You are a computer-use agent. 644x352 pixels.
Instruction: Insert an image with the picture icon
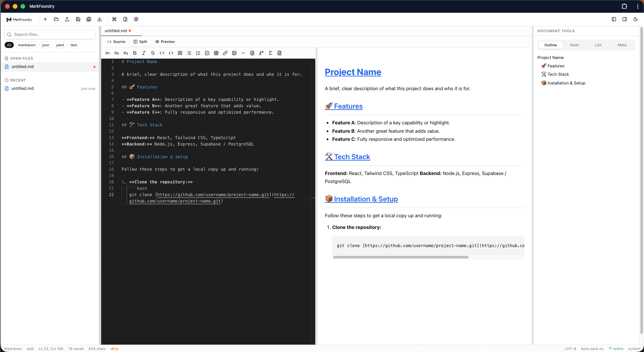click(234, 53)
